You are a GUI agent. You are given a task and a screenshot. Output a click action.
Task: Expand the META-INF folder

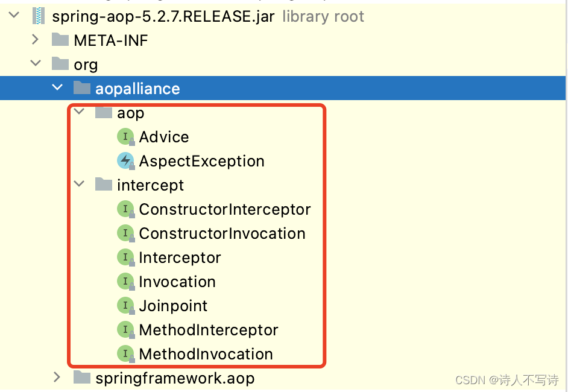click(x=36, y=40)
